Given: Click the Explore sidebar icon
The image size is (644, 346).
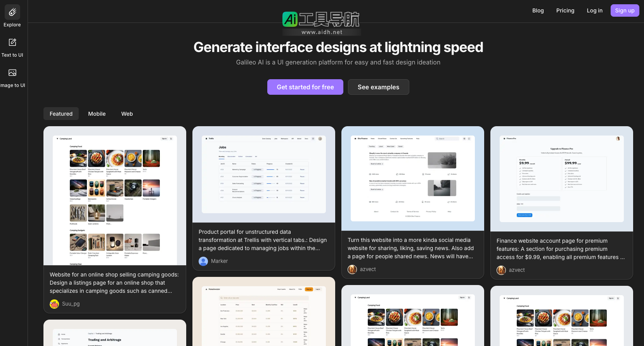Looking at the screenshot, I should [x=12, y=12].
